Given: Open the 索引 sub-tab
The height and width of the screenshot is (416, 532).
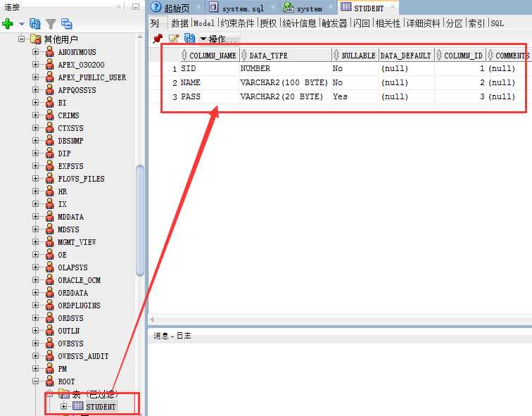Looking at the screenshot, I should [476, 23].
